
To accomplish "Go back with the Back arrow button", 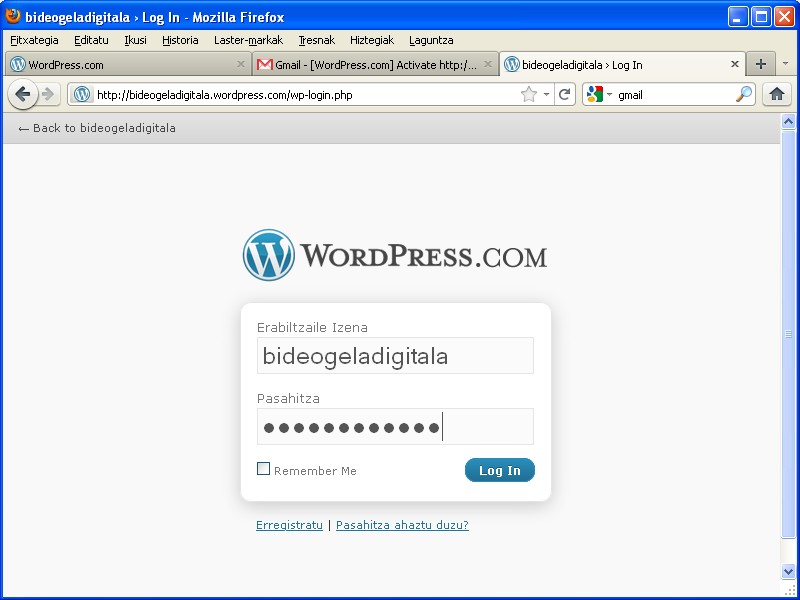I will (x=23, y=94).
